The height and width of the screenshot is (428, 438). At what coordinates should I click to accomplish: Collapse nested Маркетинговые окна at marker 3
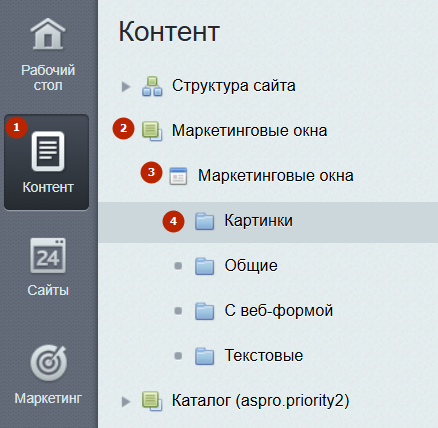click(x=151, y=172)
